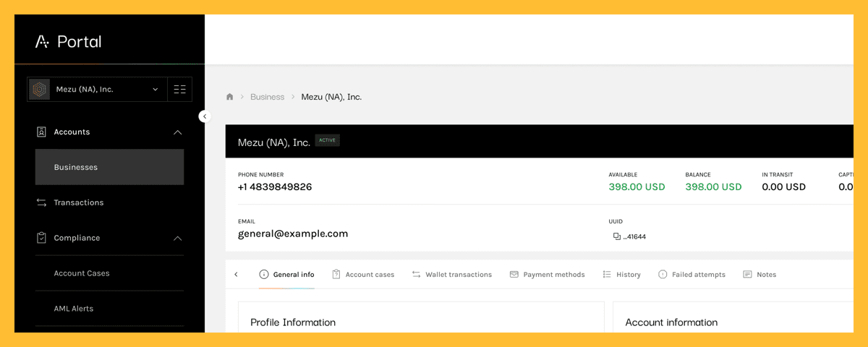Image resolution: width=868 pixels, height=347 pixels.
Task: Click the Business breadcrumb link
Action: pos(267,97)
